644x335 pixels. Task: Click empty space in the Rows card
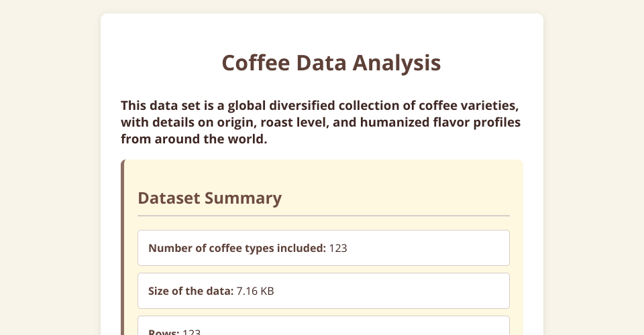pyautogui.click(x=369, y=328)
